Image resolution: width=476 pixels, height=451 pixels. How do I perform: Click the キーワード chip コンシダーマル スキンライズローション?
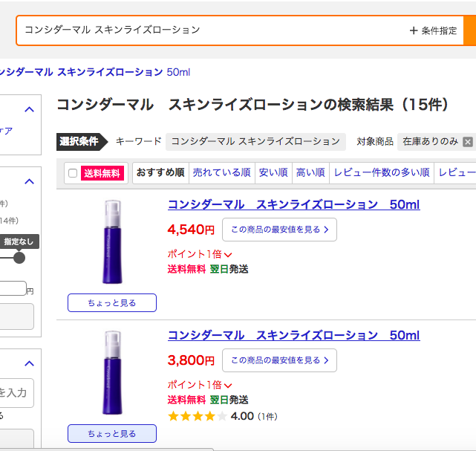(x=255, y=142)
